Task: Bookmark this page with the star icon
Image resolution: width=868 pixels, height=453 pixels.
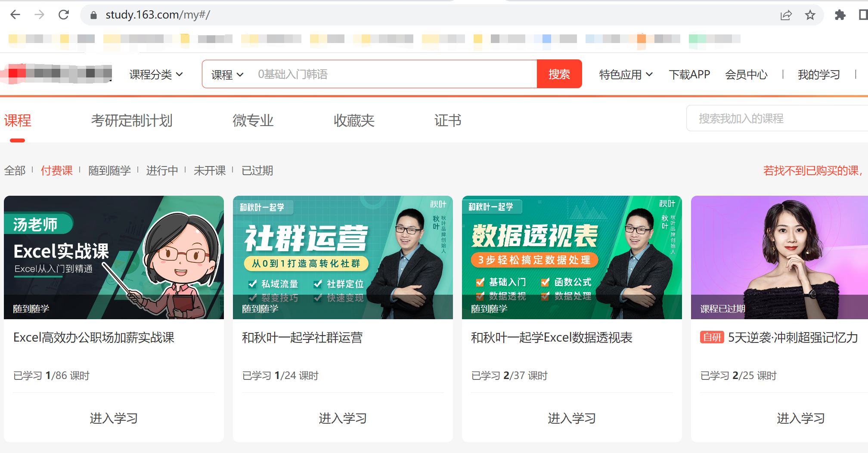Action: pos(810,14)
